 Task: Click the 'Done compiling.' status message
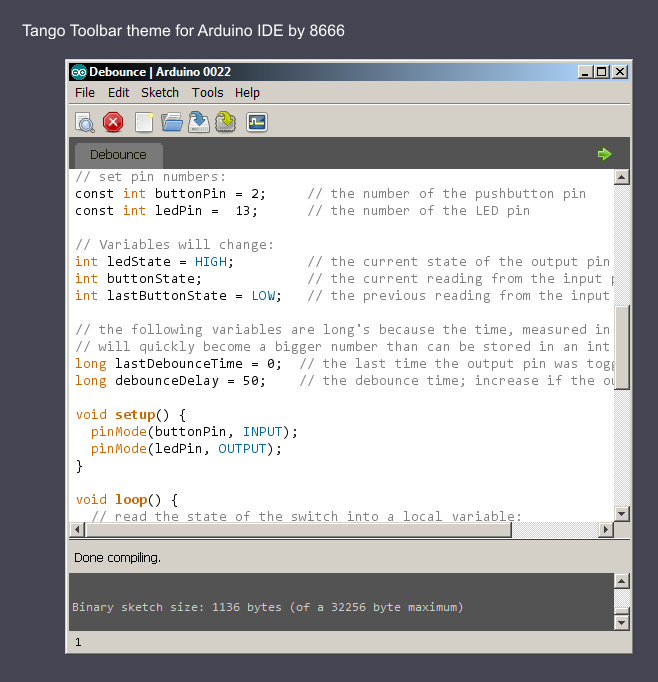[x=117, y=558]
